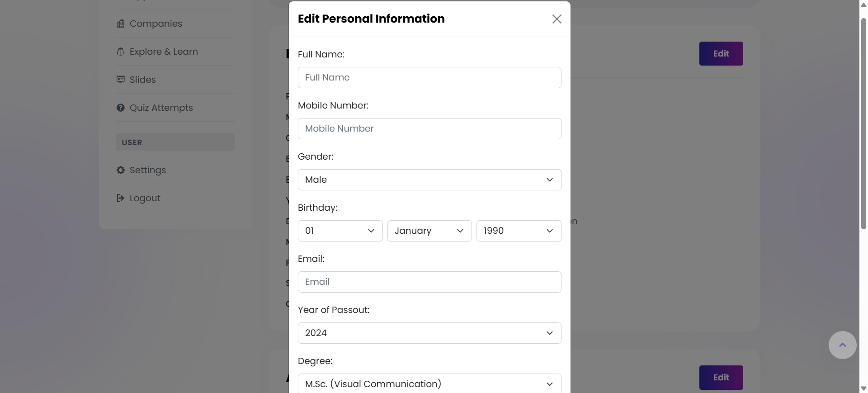Open the Degree dropdown
This screenshot has height=393, width=868.
pos(429,384)
